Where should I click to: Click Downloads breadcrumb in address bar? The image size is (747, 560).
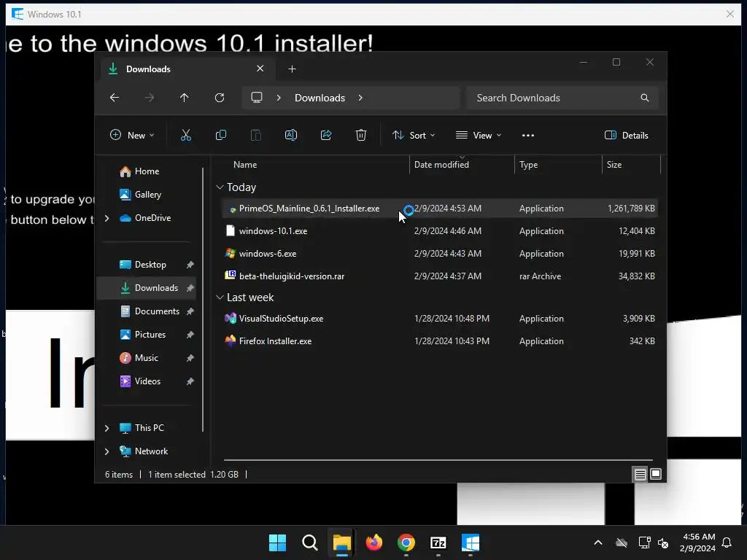click(320, 98)
